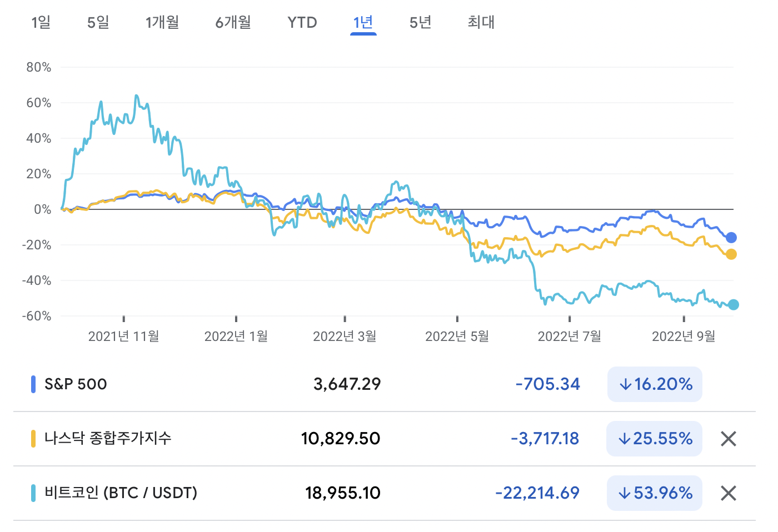The height and width of the screenshot is (532, 778).
Task: Click the Bitcoin change value -22,214.69
Action: point(537,493)
